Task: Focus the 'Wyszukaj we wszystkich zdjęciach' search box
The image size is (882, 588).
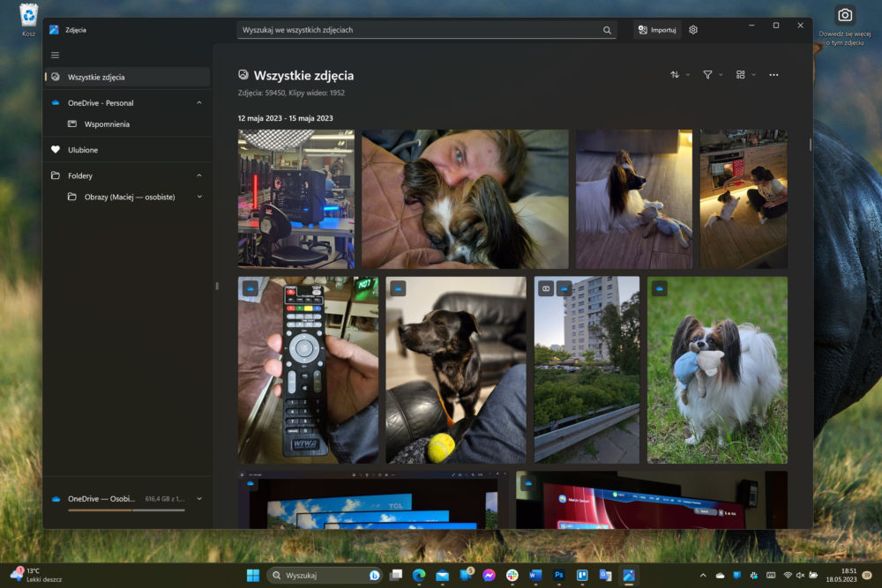Action: point(426,30)
